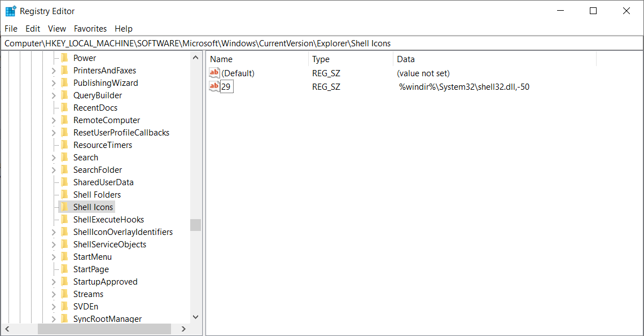Click the ShellExecuteHooks folder icon

[64, 219]
